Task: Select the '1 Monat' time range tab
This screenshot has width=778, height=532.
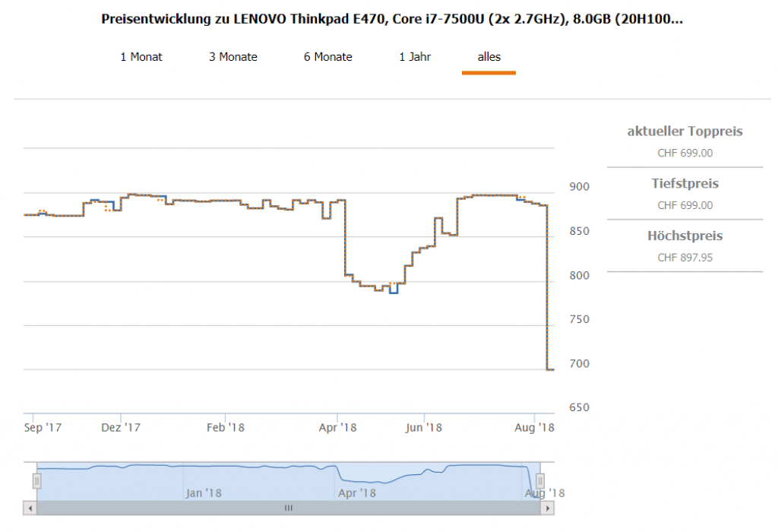Action: point(141,57)
